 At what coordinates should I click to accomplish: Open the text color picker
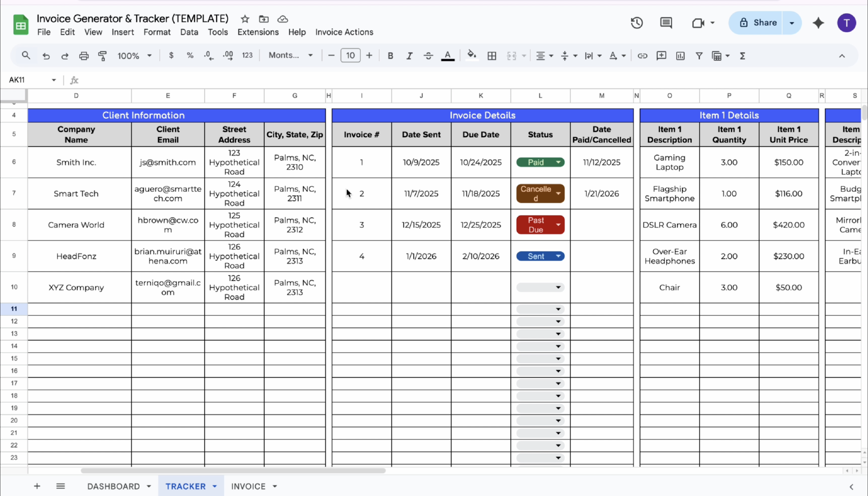[448, 56]
